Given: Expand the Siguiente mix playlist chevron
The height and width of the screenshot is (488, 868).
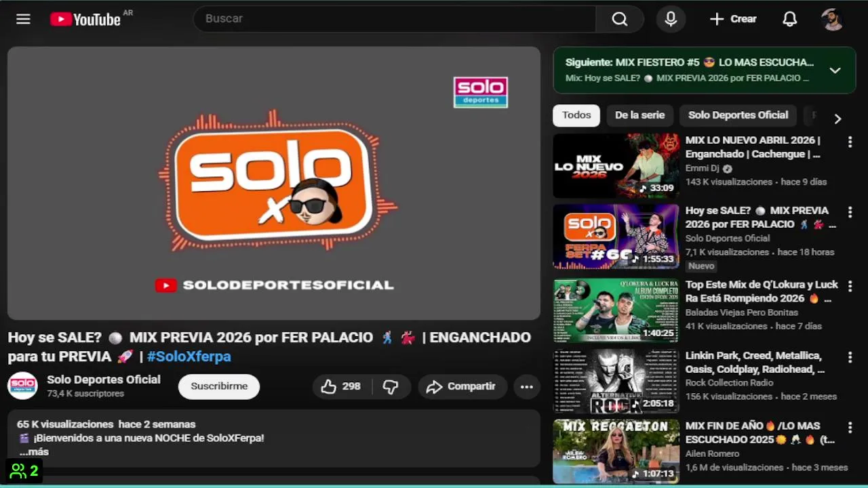Looking at the screenshot, I should tap(835, 70).
